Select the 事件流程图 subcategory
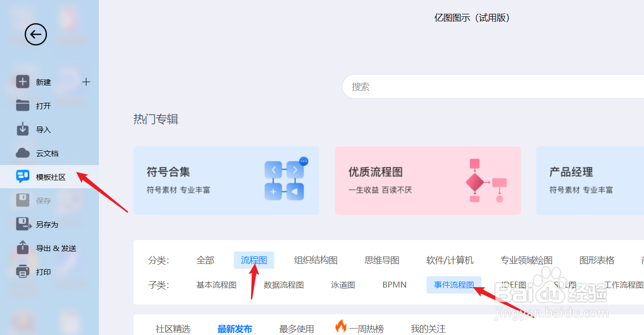This screenshot has width=644, height=335. click(453, 285)
